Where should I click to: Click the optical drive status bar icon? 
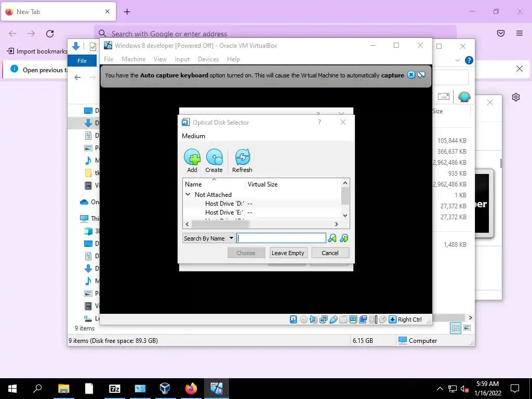click(303, 320)
